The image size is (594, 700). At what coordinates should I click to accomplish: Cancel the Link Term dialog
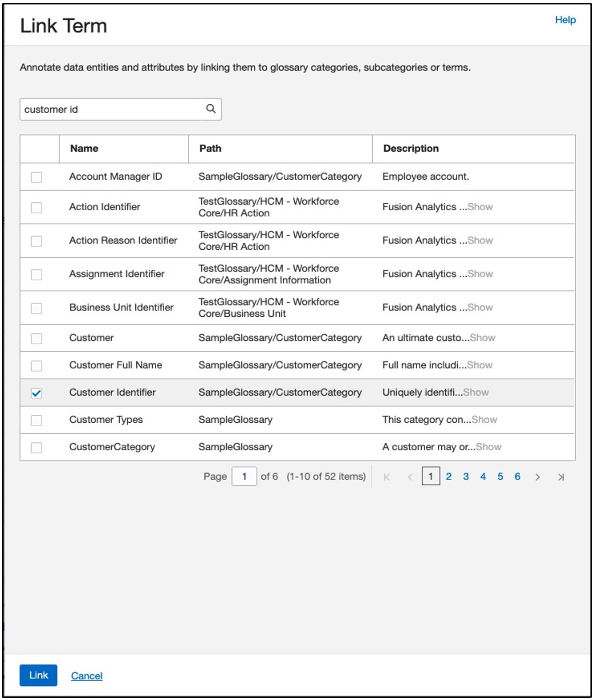pos(87,676)
